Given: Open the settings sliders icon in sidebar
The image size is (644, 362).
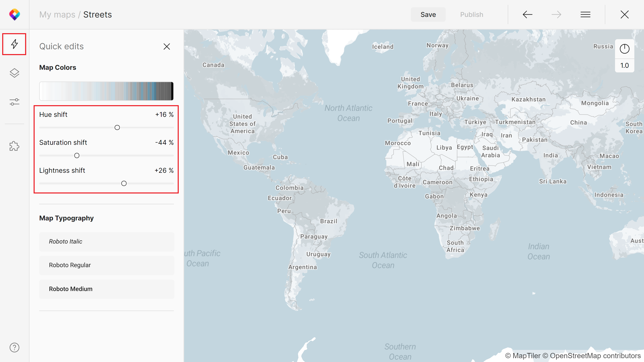Looking at the screenshot, I should click(14, 102).
